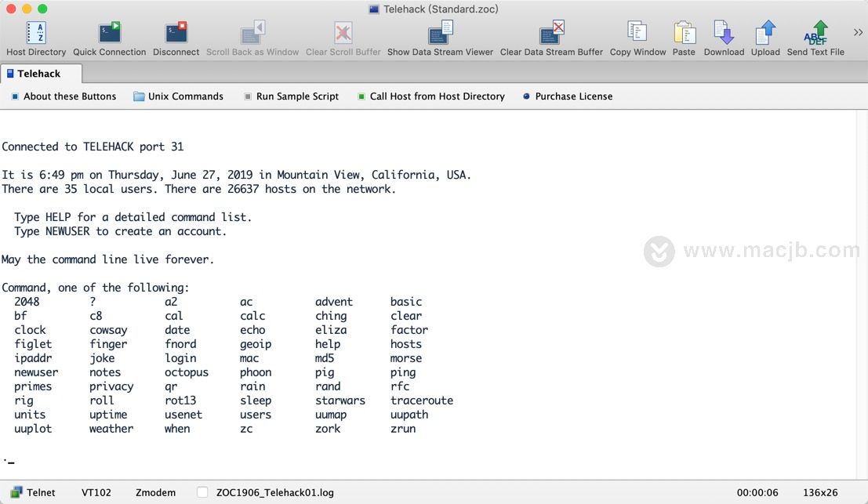Click the Upload toolbar icon
This screenshot has height=504, width=868.
(x=765, y=33)
